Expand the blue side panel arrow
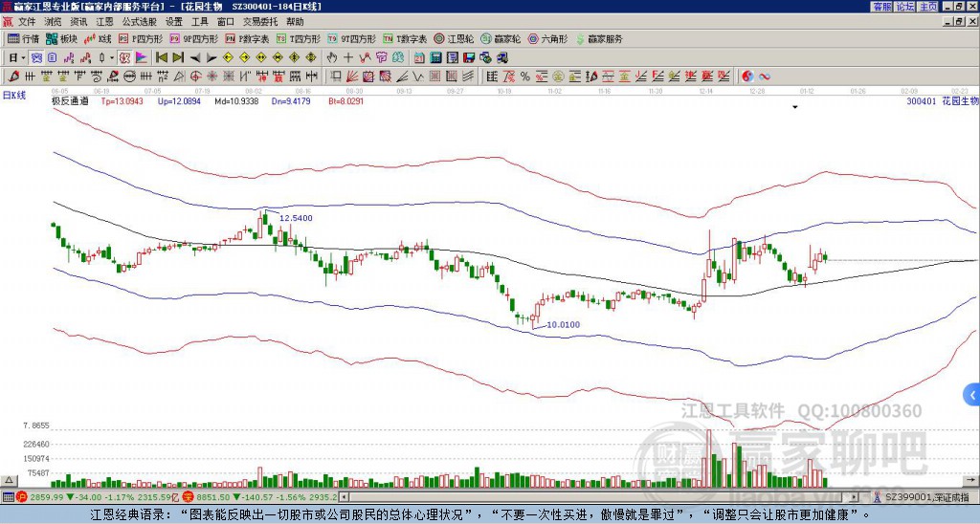The image size is (980, 524). pyautogui.click(x=972, y=395)
